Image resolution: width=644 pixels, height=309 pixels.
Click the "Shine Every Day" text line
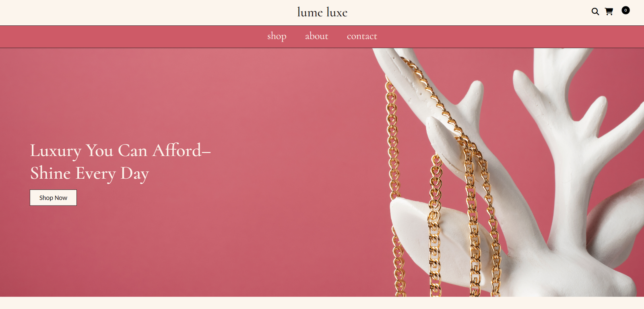[89, 173]
